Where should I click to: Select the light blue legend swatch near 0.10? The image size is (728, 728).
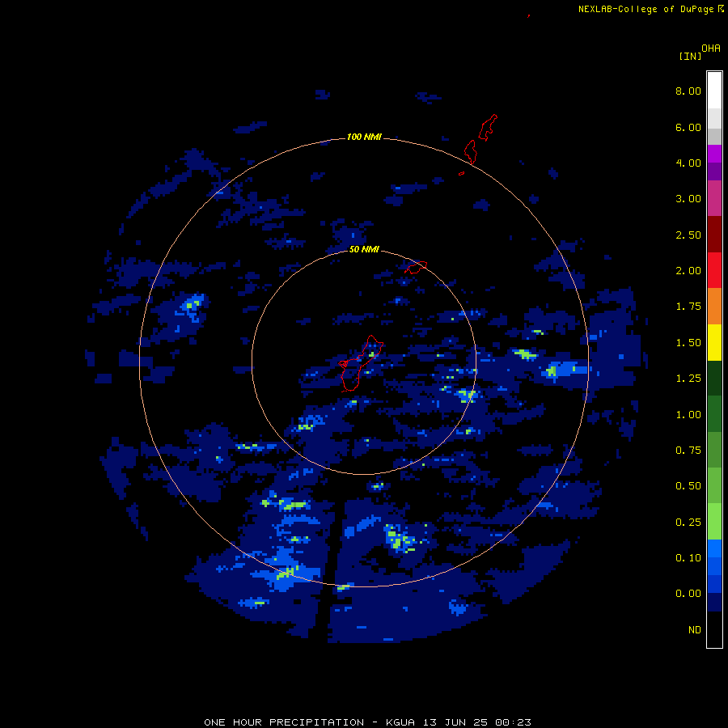[714, 548]
